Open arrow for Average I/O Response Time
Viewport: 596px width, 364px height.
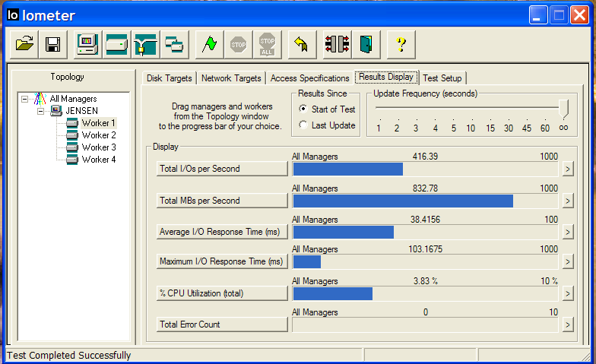tap(567, 233)
